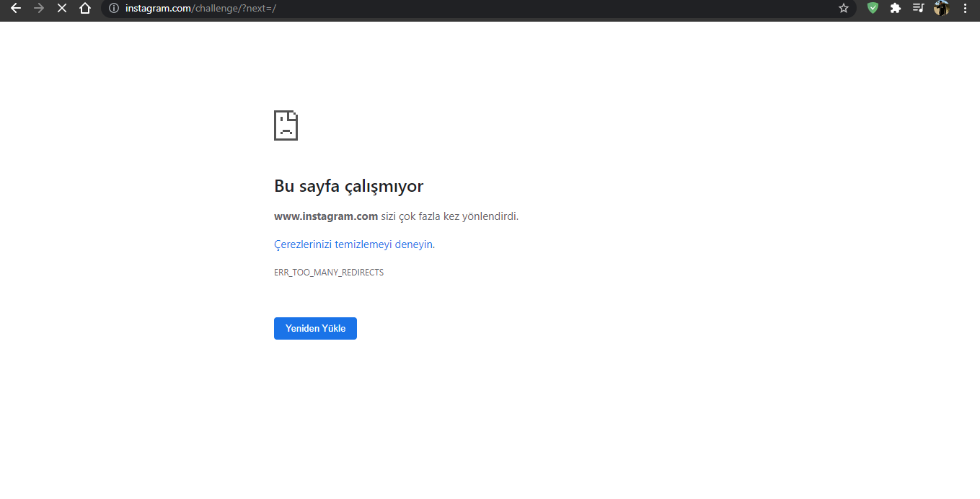Screen dimensions: 980x499
Task: Open the green shield extension icon
Action: point(873,9)
